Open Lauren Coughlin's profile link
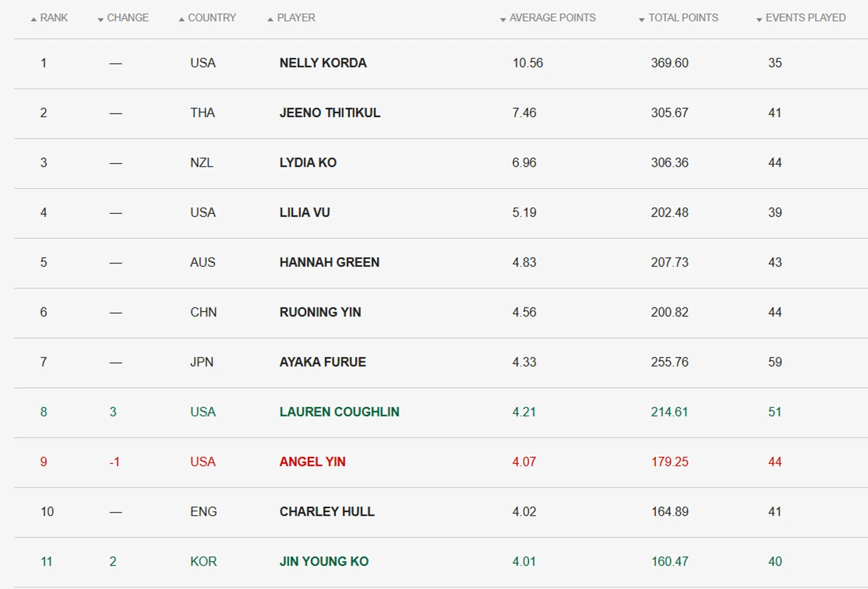The image size is (868, 589). 339,412
